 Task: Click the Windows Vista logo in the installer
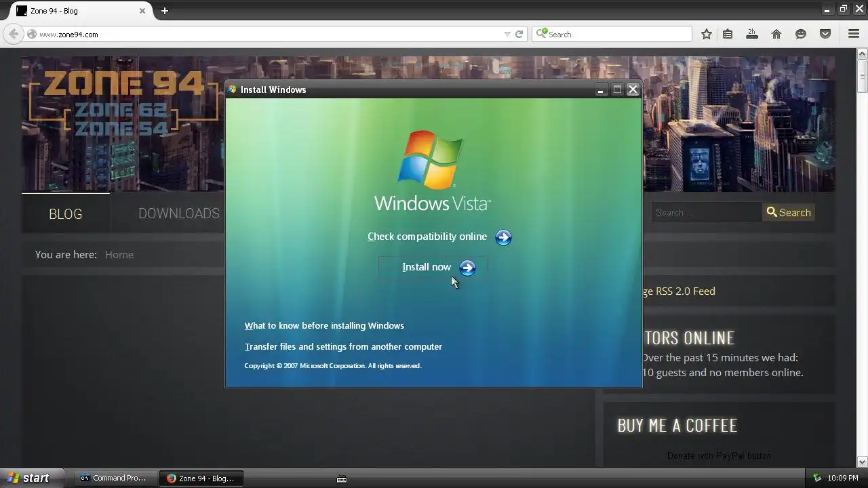432,171
